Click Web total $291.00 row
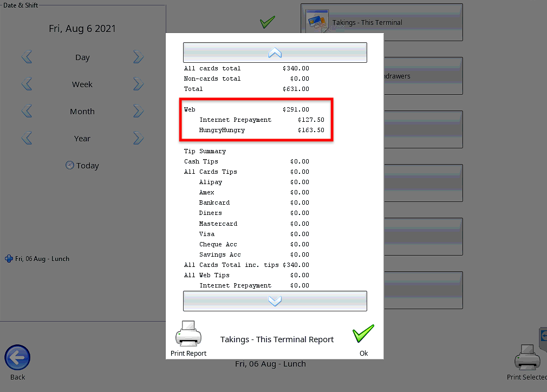The image size is (547, 392). 246,109
